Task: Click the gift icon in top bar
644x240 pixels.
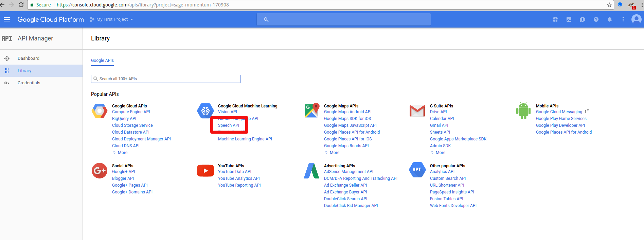Action: coord(555,19)
